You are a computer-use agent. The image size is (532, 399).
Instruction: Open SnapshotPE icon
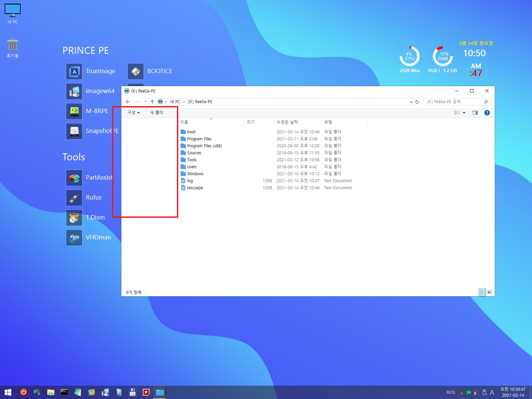point(74,131)
